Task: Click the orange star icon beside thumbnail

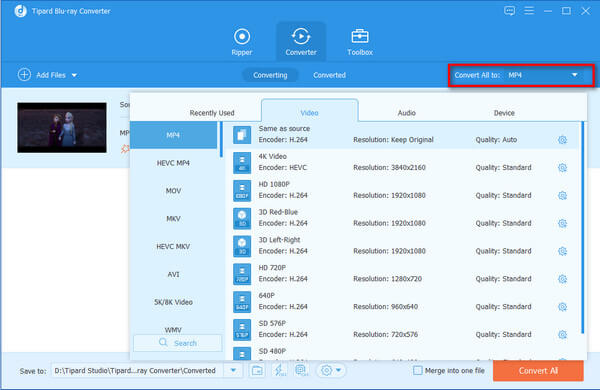Action: (x=125, y=149)
